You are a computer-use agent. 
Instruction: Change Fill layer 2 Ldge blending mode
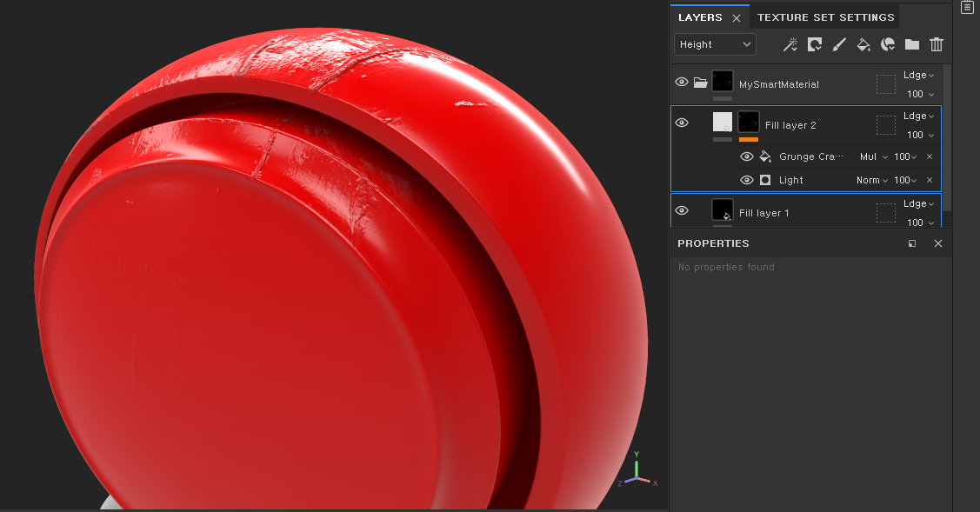[x=919, y=116]
